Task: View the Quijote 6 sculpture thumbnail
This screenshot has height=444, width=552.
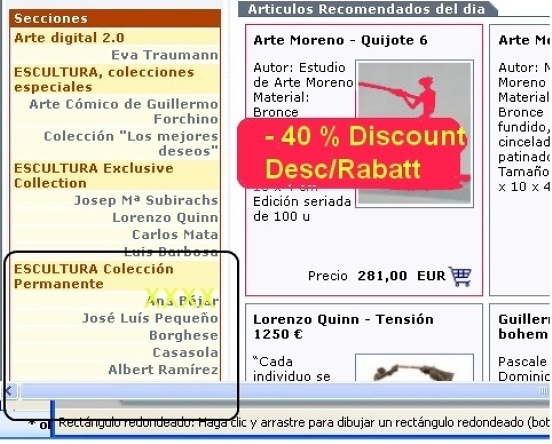Action: click(414, 133)
